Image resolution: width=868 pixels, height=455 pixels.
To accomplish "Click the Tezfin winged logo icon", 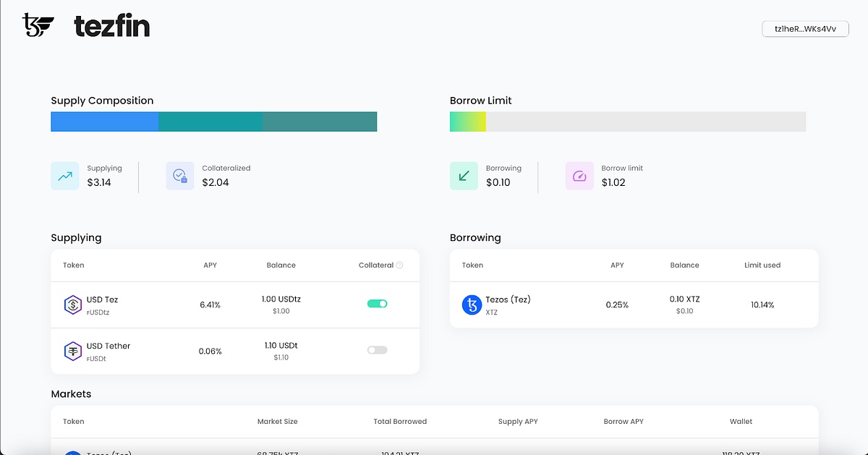I will click(38, 25).
